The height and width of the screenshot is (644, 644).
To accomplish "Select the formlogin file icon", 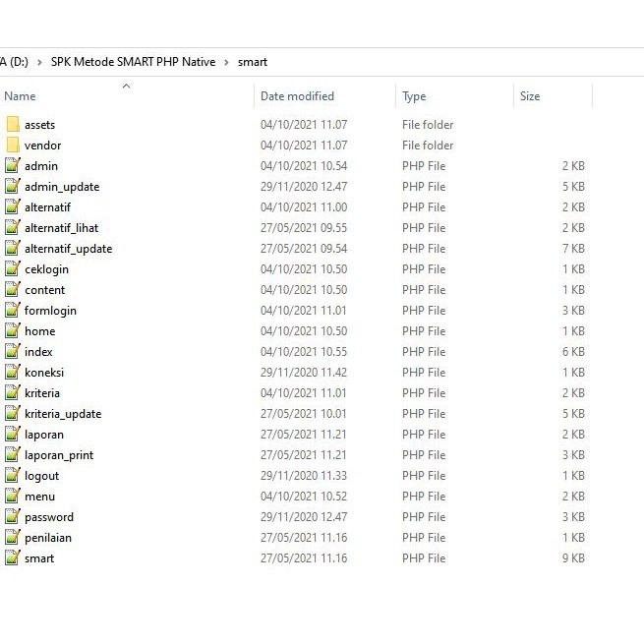I will [13, 310].
